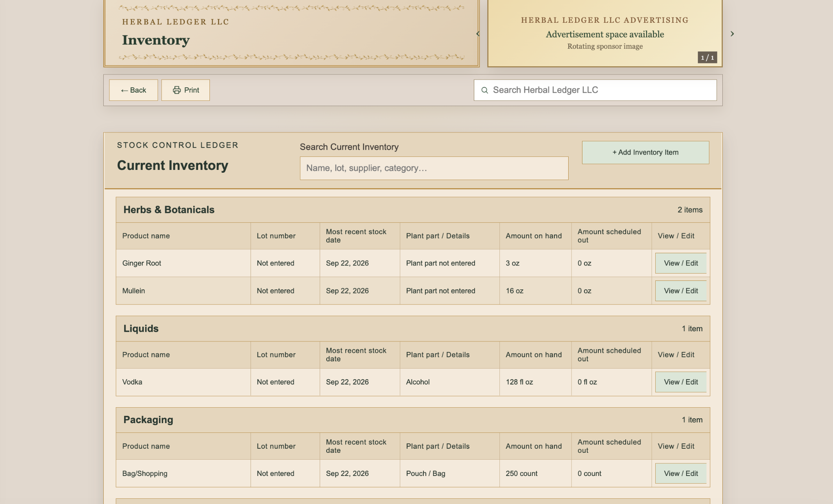
Task: Click the Pouch / Bag detail cell
Action: pyautogui.click(x=425, y=473)
